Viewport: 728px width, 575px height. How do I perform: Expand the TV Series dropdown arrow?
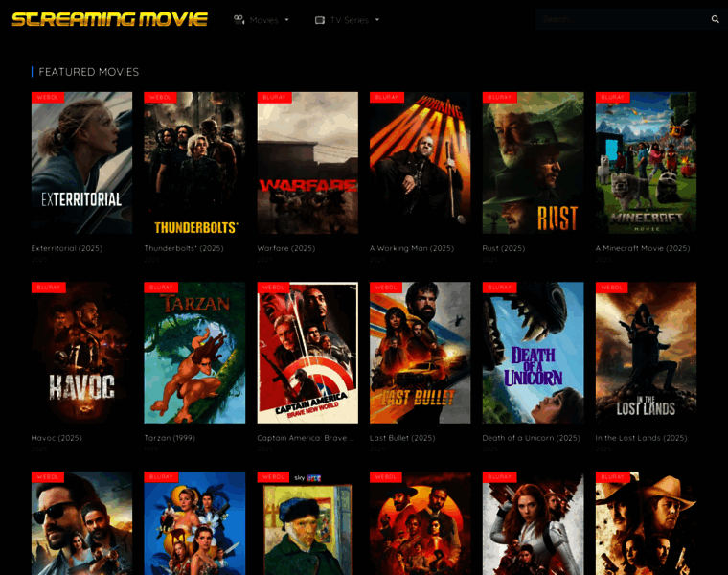(x=377, y=20)
